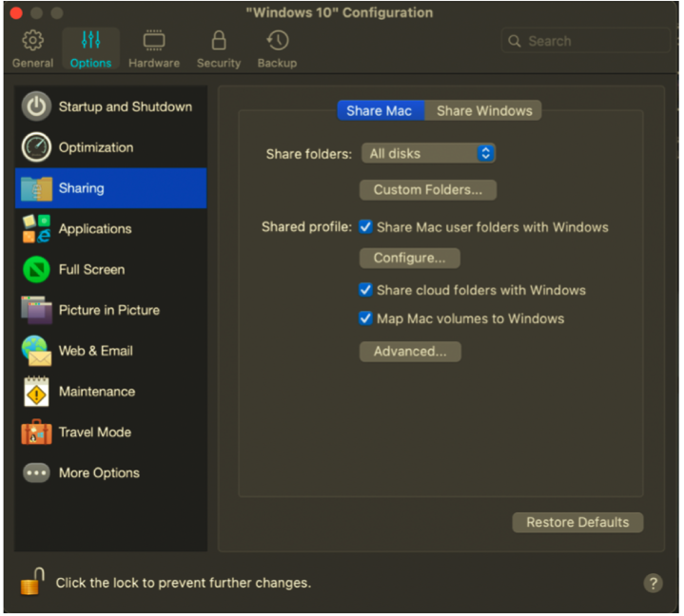The height and width of the screenshot is (616, 684).
Task: Click the magnifier icon in Search
Action: (x=515, y=41)
